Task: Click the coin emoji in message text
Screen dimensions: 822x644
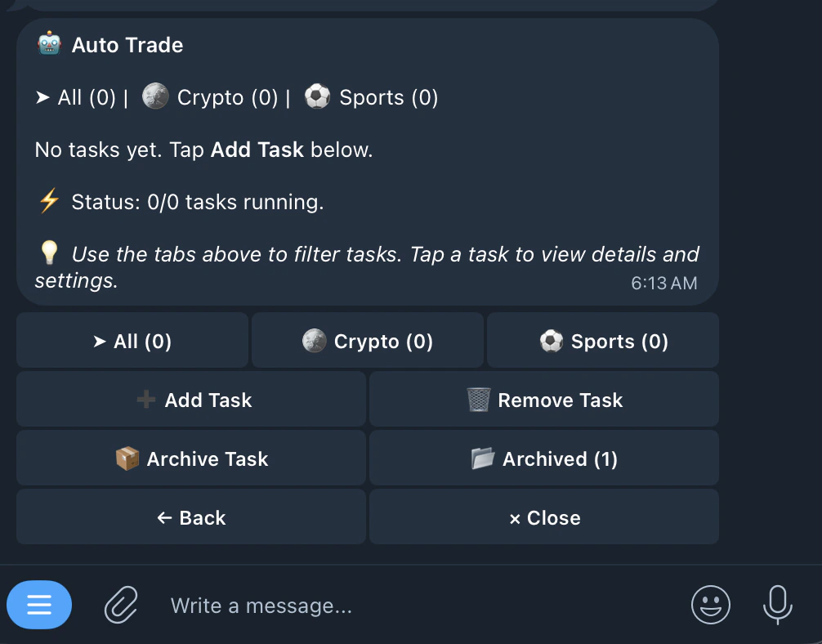Action: click(155, 97)
